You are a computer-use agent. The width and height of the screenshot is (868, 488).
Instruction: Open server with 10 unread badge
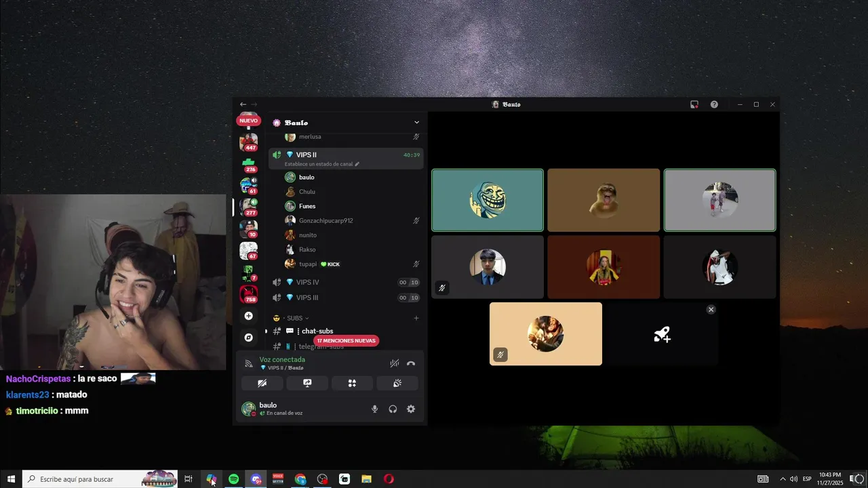click(x=249, y=228)
